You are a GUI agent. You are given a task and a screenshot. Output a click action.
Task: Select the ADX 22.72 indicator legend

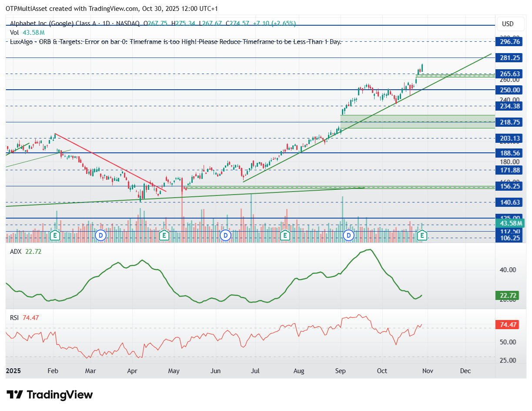[26, 251]
